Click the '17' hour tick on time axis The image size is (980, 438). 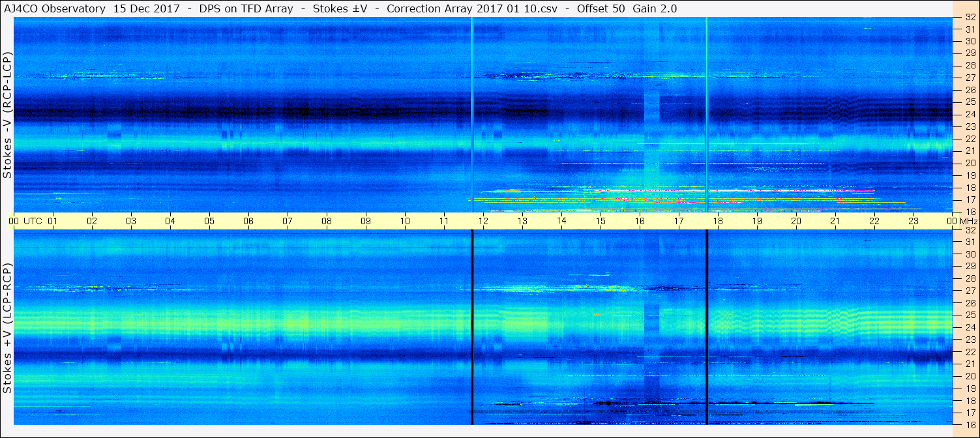point(679,221)
